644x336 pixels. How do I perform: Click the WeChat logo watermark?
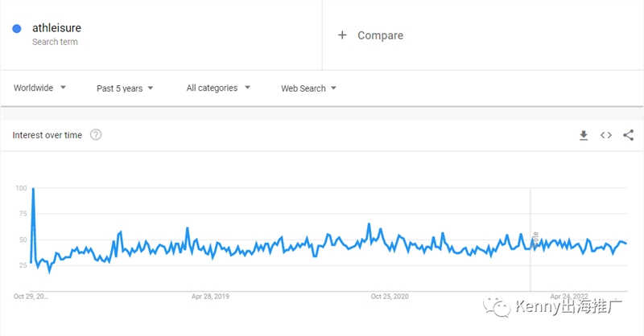point(497,305)
